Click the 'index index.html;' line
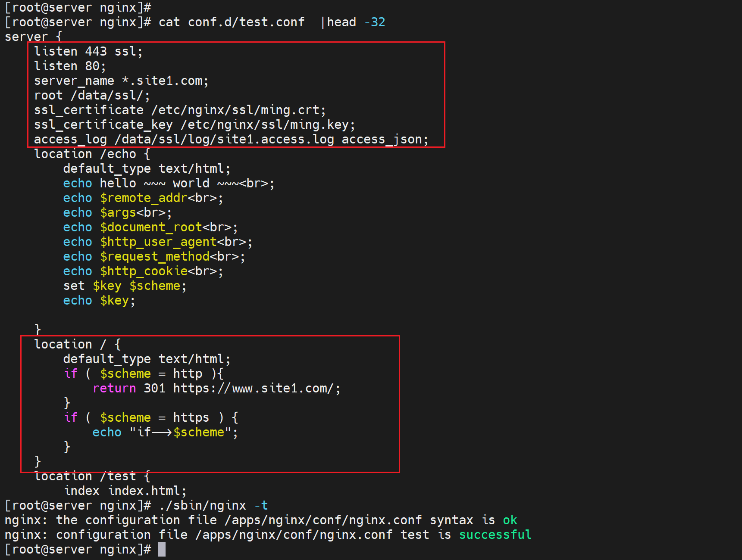 click(x=125, y=491)
